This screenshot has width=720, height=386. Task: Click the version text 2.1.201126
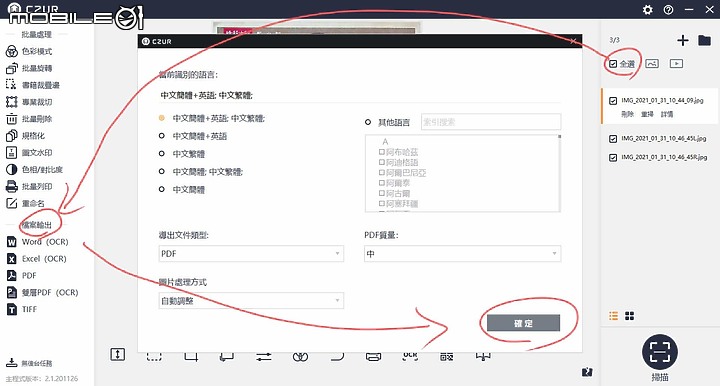tap(61, 379)
